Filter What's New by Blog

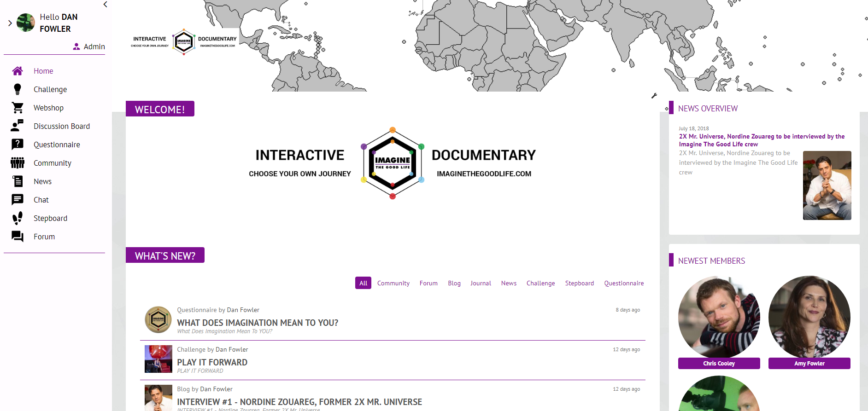pyautogui.click(x=454, y=283)
